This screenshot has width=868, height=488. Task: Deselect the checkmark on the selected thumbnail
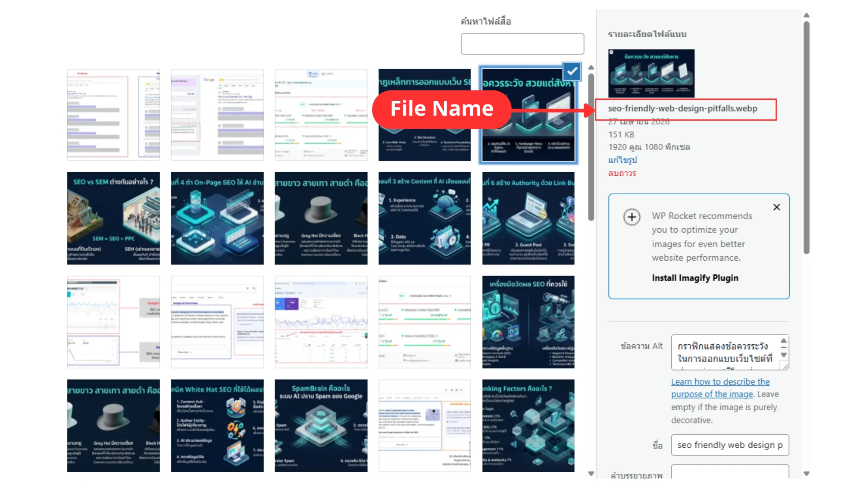pyautogui.click(x=572, y=71)
